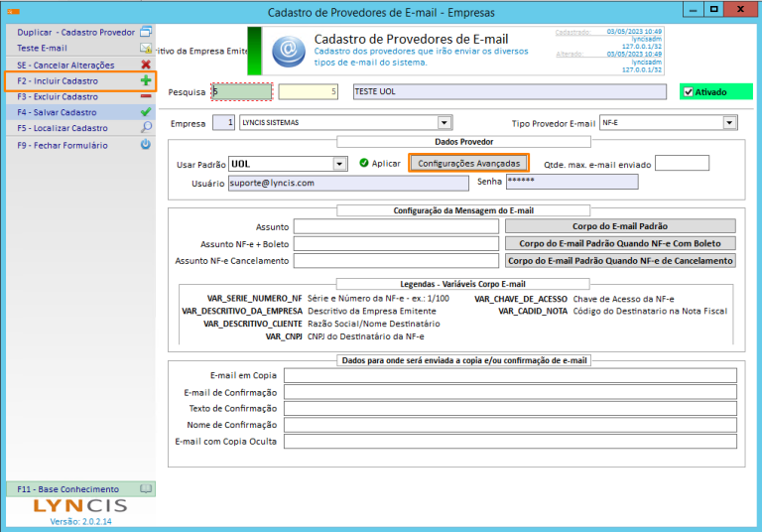Open the Usar Padrão UOL dropdown
The image size is (762, 532).
point(339,164)
